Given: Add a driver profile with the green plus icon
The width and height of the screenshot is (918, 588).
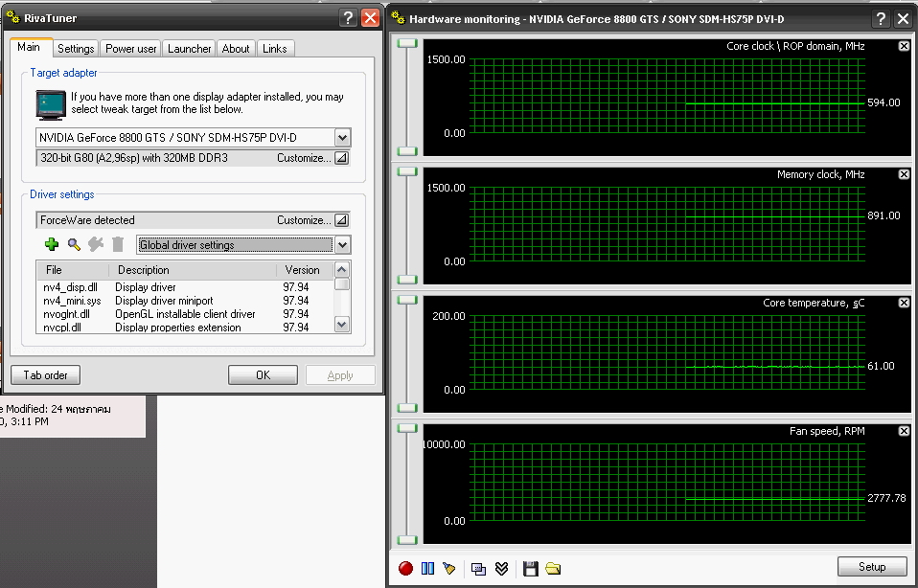Looking at the screenshot, I should coord(52,244).
